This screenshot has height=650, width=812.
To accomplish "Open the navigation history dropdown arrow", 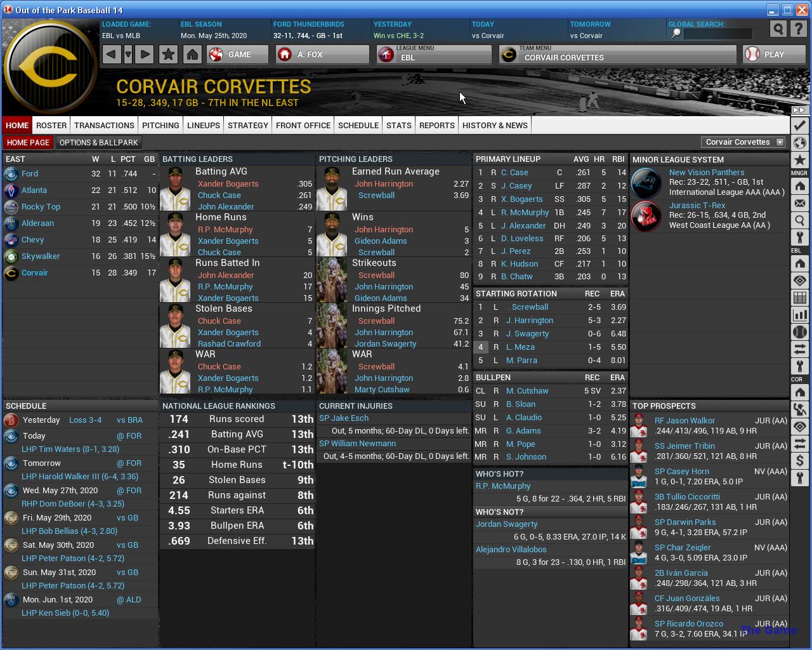I will pos(128,55).
